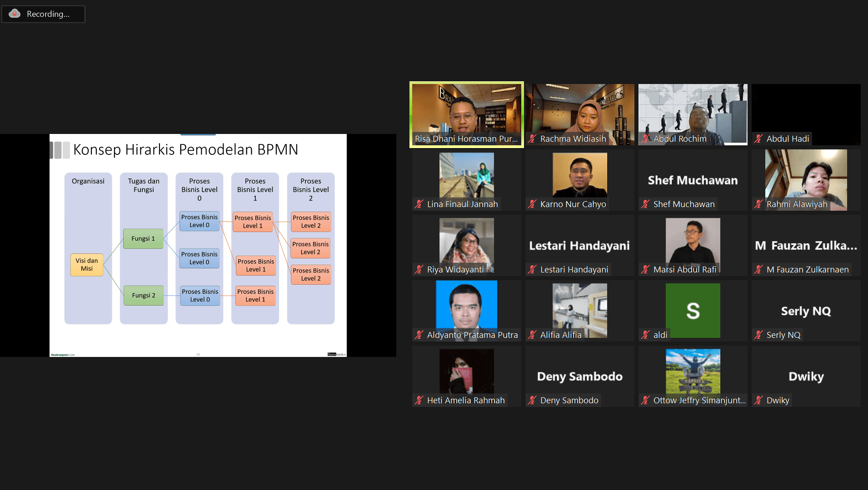Click the Recording status button
The image size is (868, 490).
tap(44, 14)
